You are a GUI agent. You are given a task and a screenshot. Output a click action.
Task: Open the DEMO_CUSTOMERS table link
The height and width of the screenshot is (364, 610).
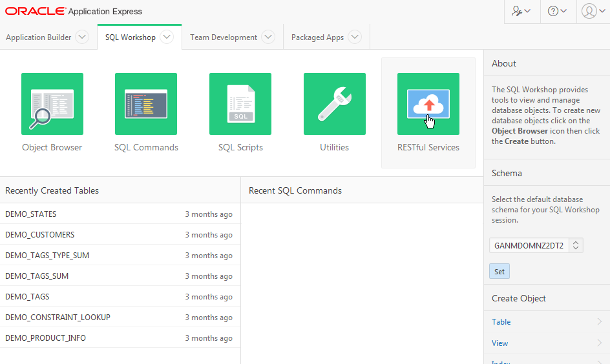[40, 235]
